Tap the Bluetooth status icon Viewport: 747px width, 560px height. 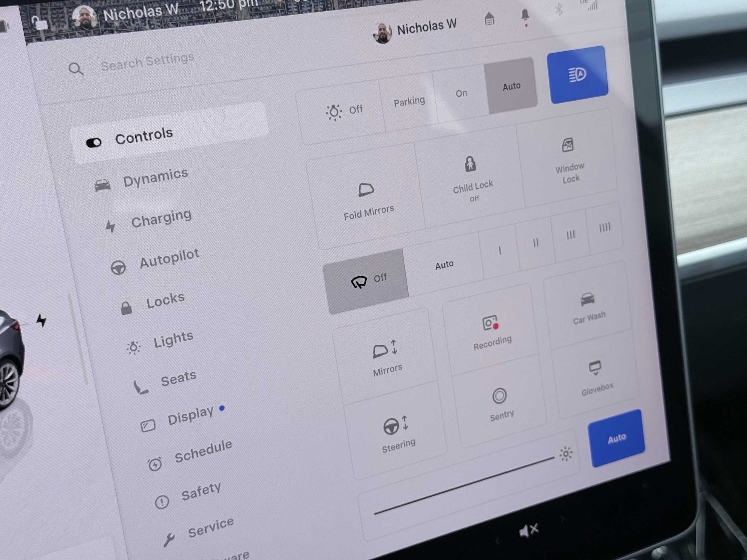(559, 9)
